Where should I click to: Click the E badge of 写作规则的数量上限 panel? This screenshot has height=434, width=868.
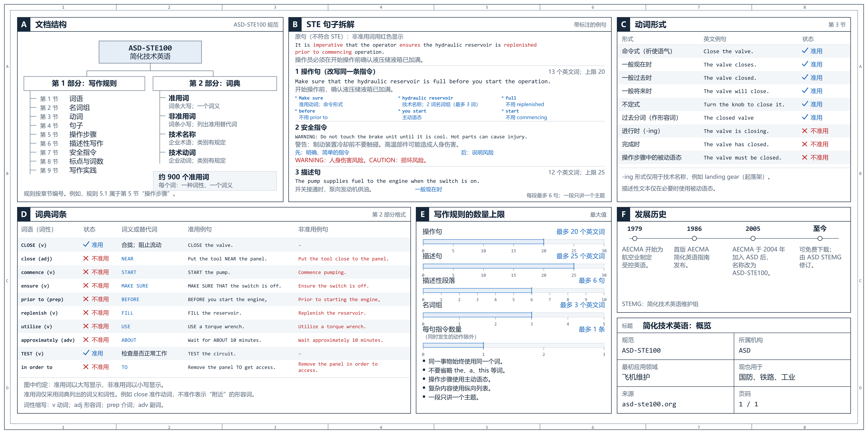(423, 214)
